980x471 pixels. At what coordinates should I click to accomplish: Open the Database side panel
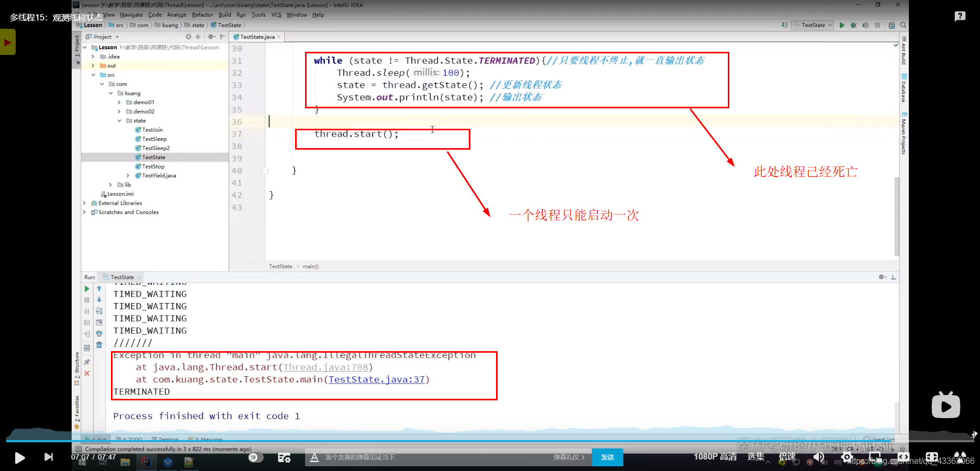[904, 88]
